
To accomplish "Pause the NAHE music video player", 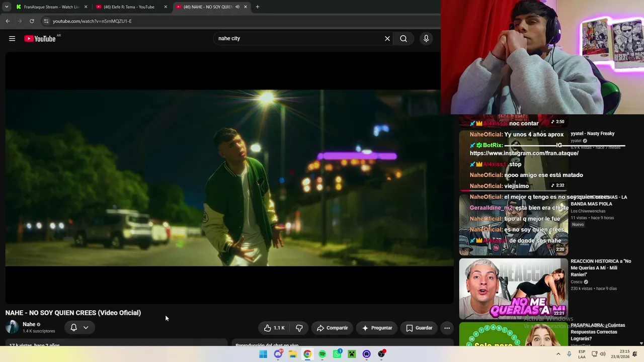I will click(229, 178).
